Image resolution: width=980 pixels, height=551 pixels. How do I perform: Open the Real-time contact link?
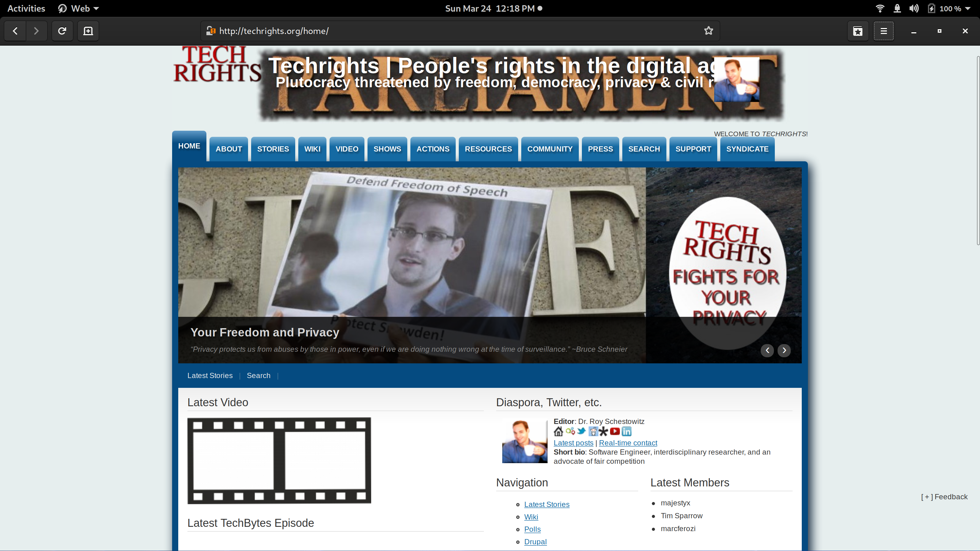tap(628, 443)
